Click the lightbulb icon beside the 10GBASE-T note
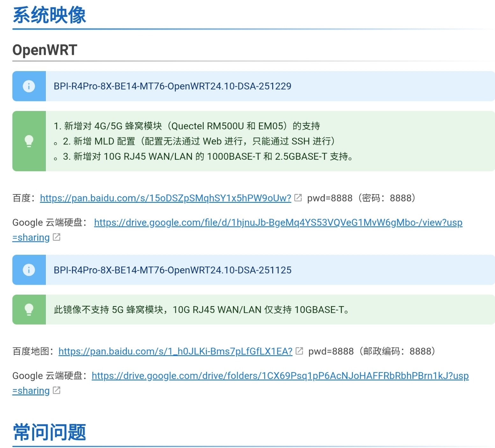This screenshot has height=448, width=495. (29, 309)
